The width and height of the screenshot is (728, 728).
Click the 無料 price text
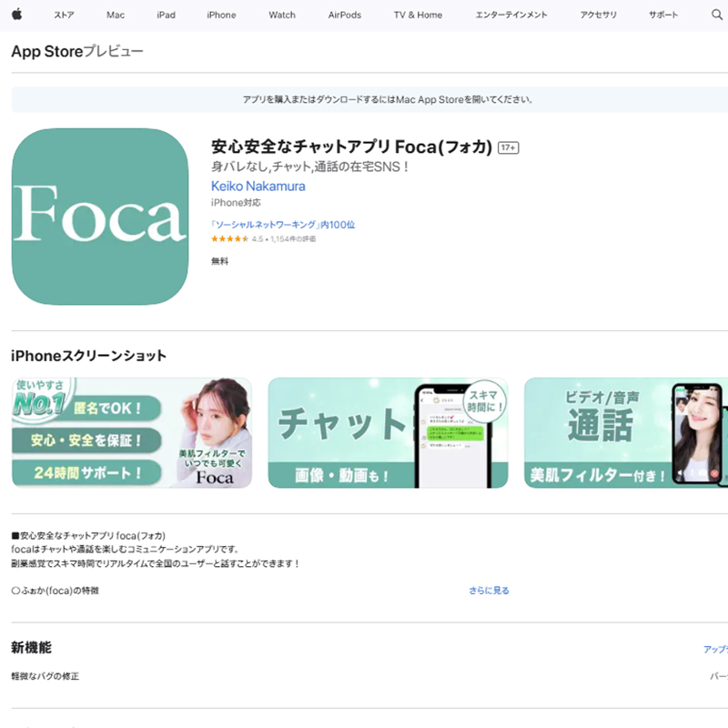[x=219, y=261]
